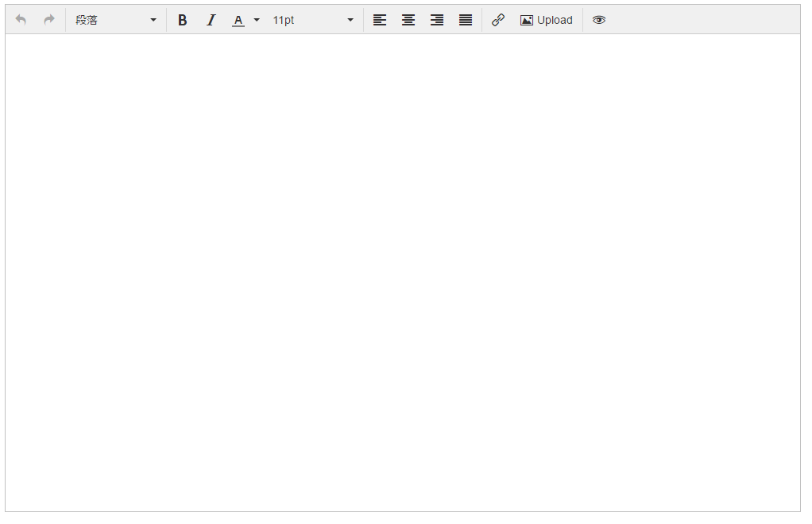Justify the text alignment
The height and width of the screenshot is (524, 812).
466,20
